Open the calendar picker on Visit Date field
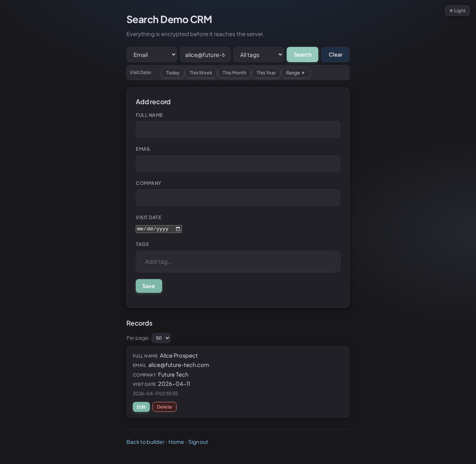Viewport: 476px width, 464px height. (x=178, y=229)
